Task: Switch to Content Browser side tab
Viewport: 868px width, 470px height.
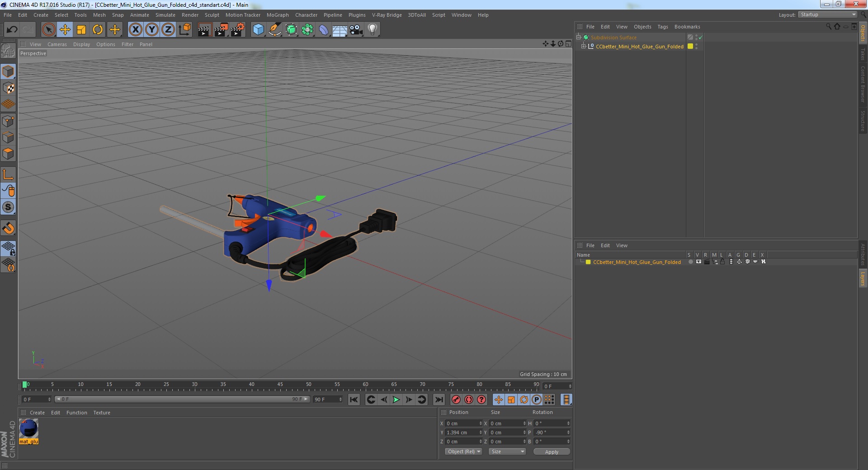Action: [863, 84]
